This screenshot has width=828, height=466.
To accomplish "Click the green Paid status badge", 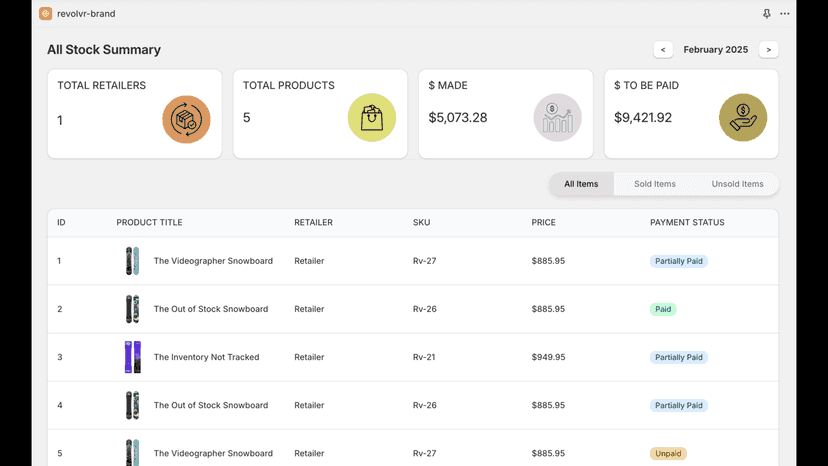I will 663,309.
